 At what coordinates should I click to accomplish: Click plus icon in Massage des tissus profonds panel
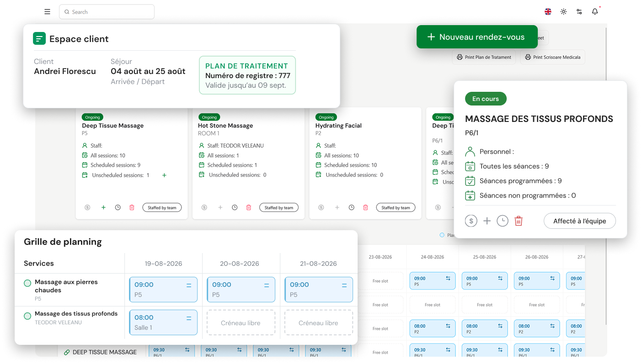point(487,221)
